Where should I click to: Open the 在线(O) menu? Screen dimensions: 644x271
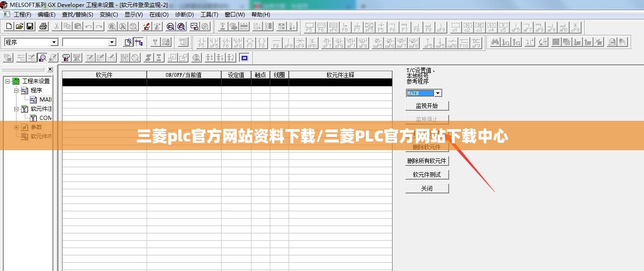159,14
